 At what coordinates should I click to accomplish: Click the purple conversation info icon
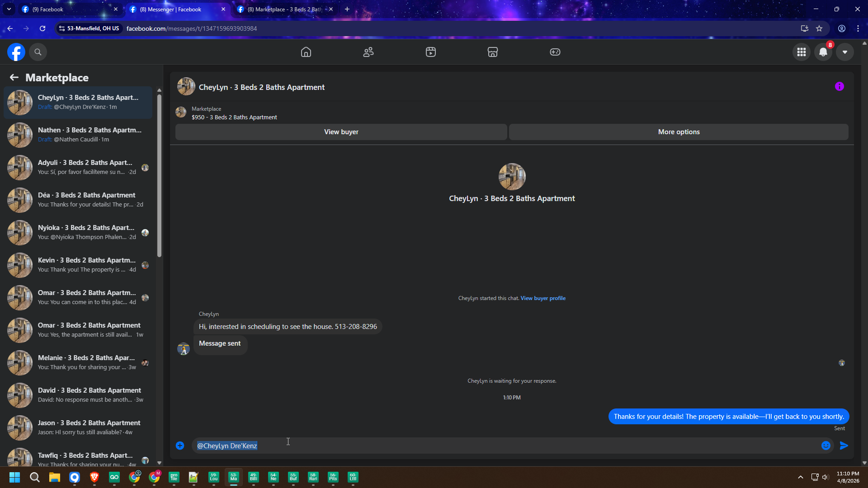pos(840,87)
